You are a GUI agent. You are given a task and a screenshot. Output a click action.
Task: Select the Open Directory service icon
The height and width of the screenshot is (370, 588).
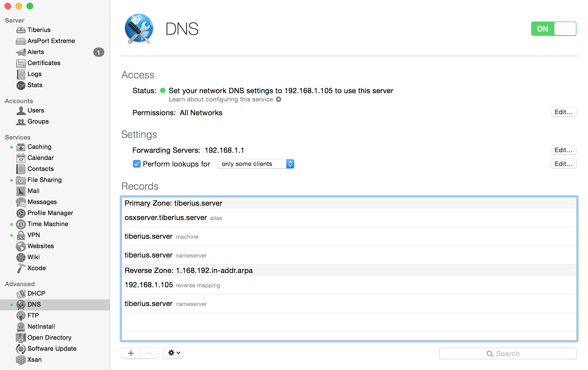(x=20, y=337)
